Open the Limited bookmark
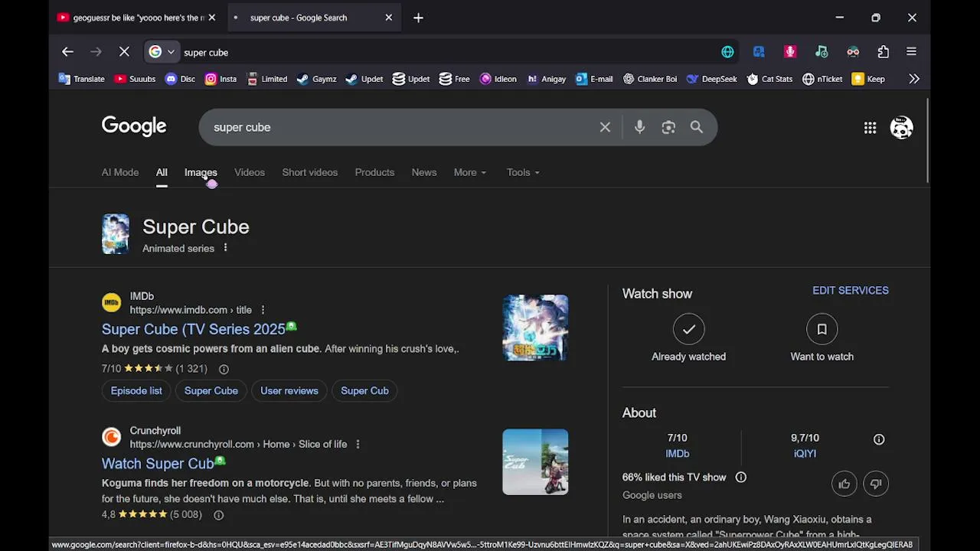 click(x=266, y=79)
